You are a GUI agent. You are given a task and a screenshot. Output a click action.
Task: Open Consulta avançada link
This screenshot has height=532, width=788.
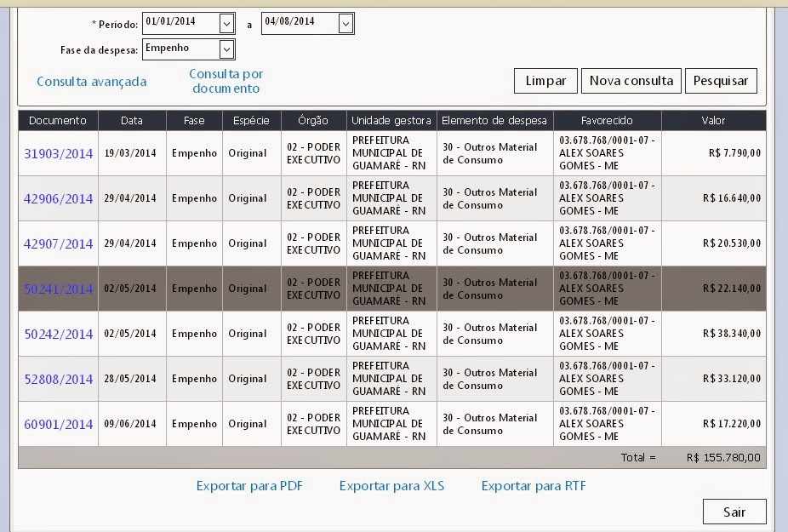pos(91,82)
